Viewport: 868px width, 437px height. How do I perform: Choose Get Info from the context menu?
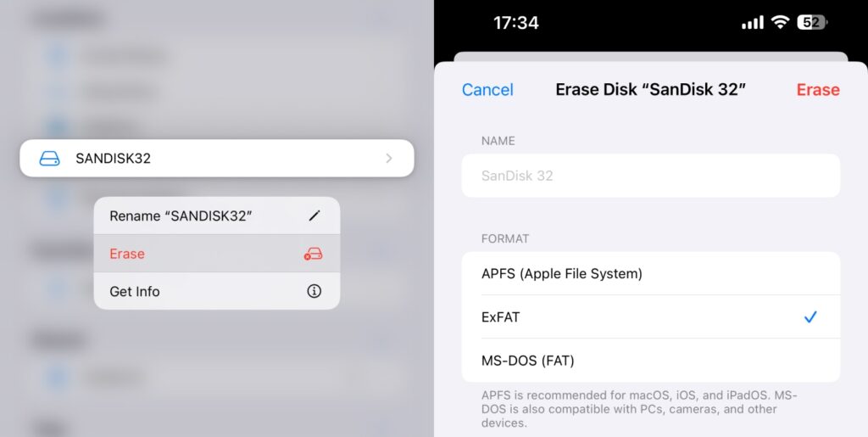pyautogui.click(x=217, y=291)
